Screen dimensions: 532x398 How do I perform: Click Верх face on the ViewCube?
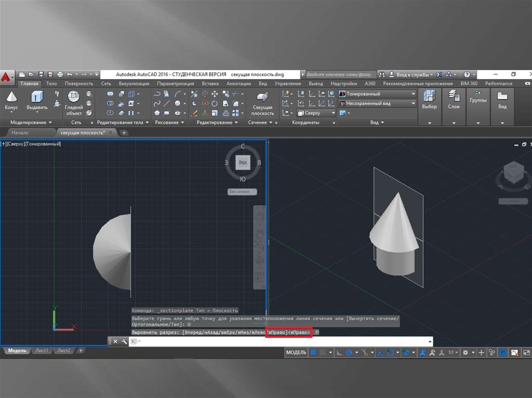242,162
